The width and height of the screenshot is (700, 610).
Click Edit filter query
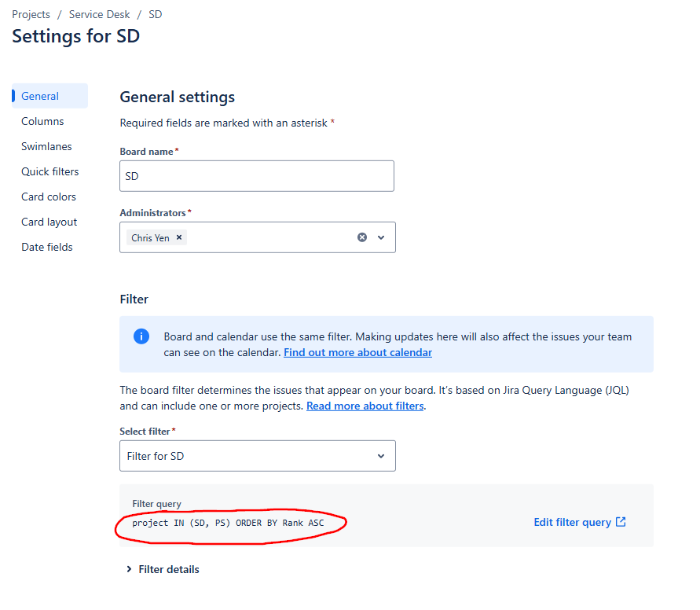click(573, 521)
